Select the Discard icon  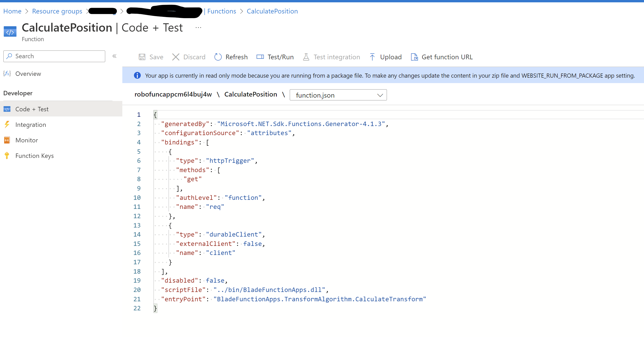[176, 57]
